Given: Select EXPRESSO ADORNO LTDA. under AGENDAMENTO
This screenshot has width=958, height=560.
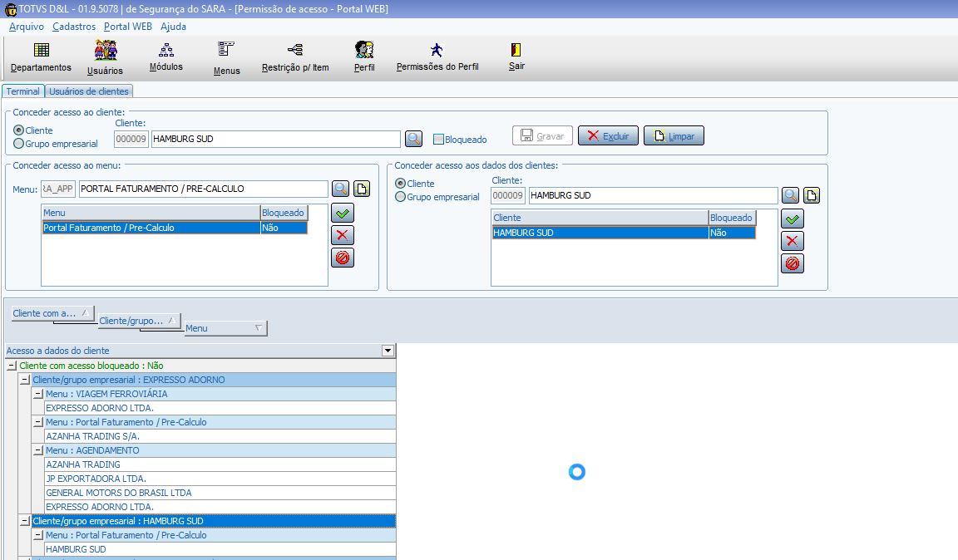Looking at the screenshot, I should coord(220,507).
